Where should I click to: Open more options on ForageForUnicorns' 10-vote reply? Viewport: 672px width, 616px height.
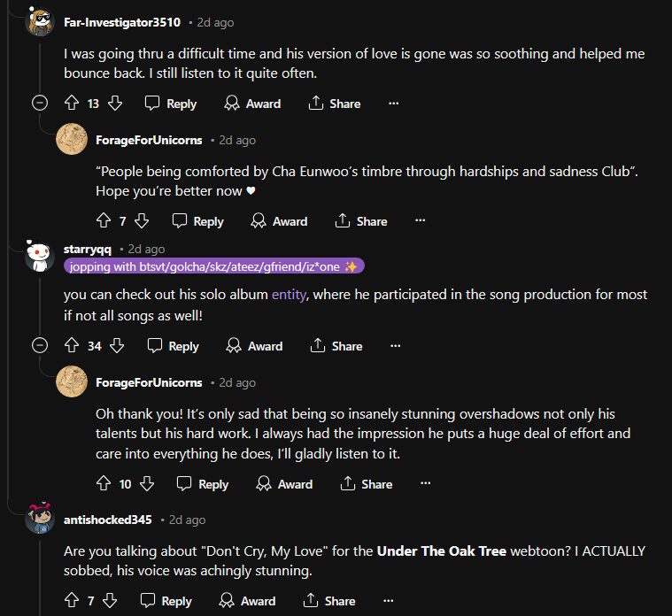tap(425, 484)
